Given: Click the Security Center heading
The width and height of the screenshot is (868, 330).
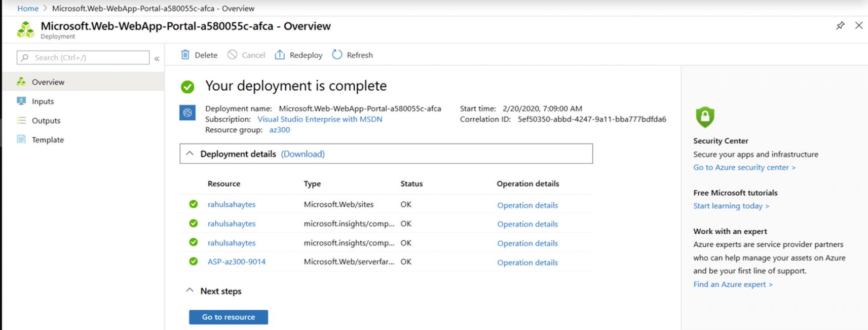Looking at the screenshot, I should (721, 141).
